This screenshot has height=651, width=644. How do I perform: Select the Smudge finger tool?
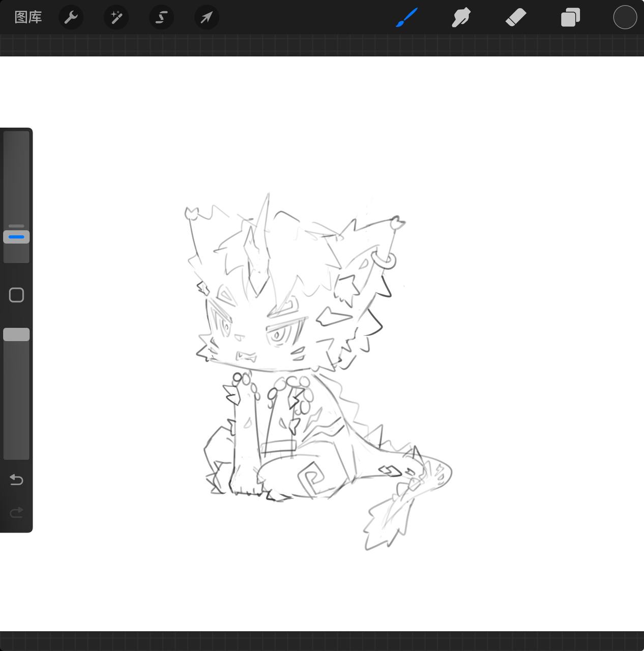pos(461,18)
